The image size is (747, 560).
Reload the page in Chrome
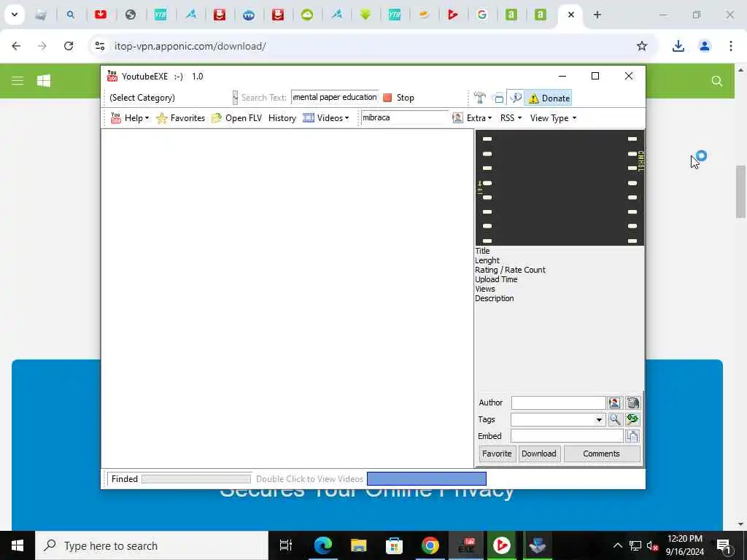(x=69, y=46)
